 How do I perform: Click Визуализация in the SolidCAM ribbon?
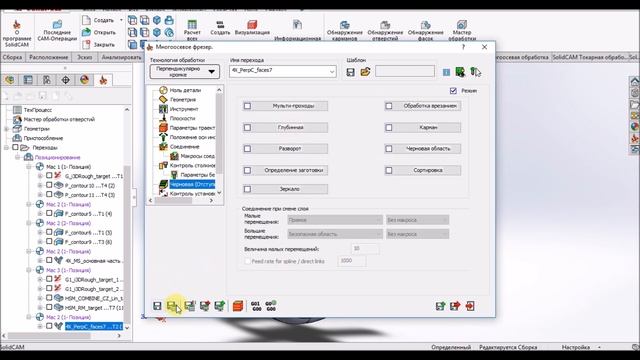tap(252, 28)
